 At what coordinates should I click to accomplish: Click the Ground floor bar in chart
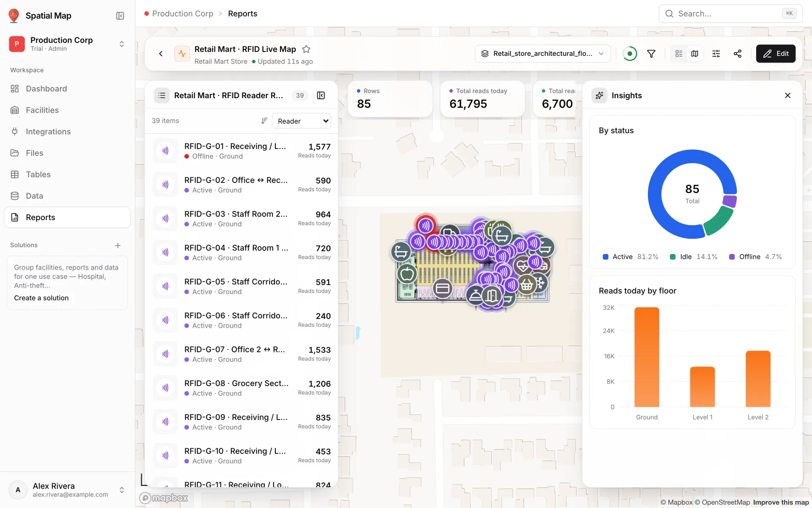click(x=647, y=357)
